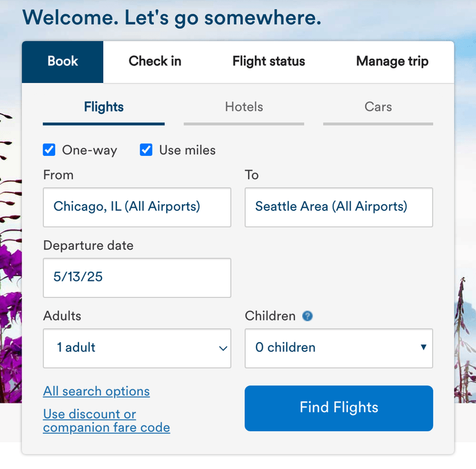Screen dimensions: 476x469
Task: Click the From field showing Chicago, IL
Action: [x=137, y=207]
